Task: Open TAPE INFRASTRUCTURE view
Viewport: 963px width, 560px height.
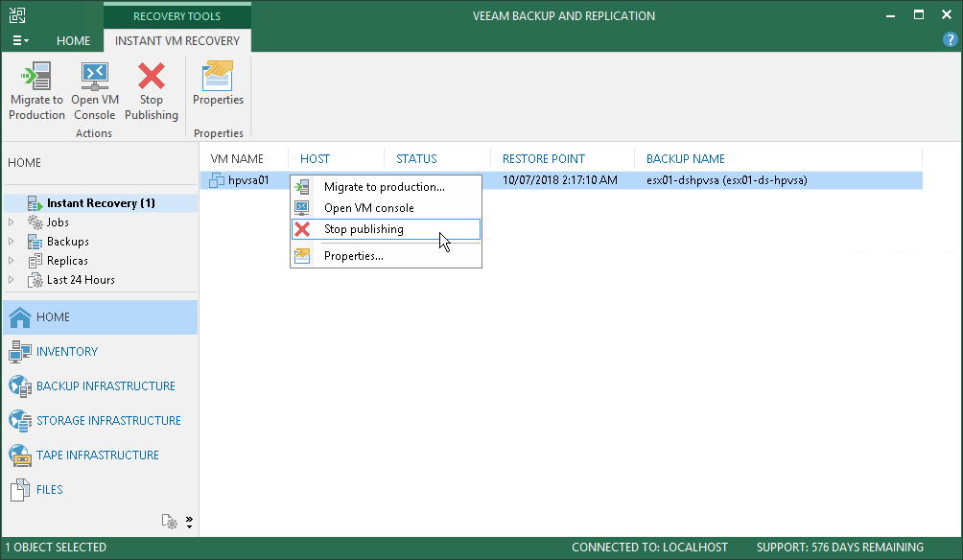Action: point(101,455)
